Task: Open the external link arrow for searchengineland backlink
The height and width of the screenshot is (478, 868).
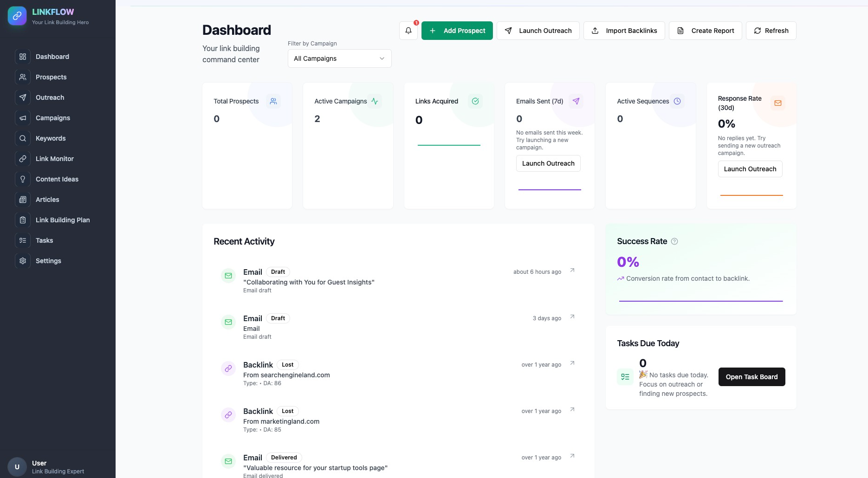Action: 572,363
